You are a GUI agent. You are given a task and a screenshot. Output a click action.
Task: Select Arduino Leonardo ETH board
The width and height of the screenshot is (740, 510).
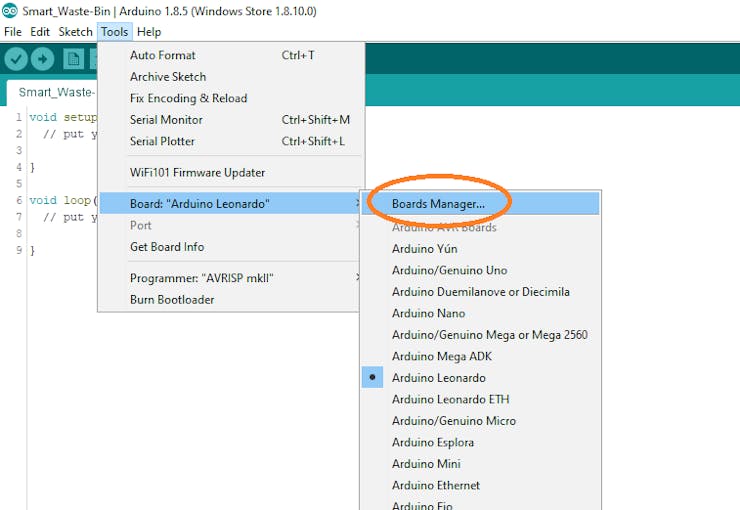tap(480, 399)
